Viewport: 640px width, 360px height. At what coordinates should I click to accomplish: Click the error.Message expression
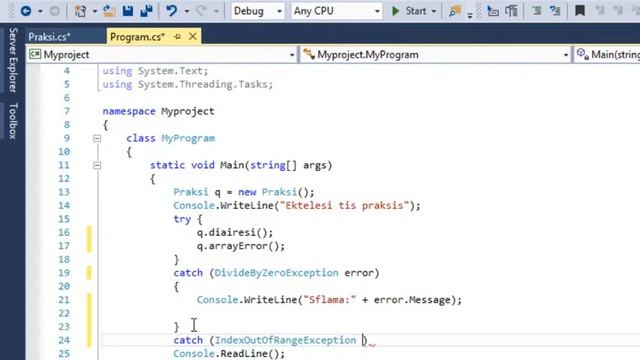(x=412, y=300)
